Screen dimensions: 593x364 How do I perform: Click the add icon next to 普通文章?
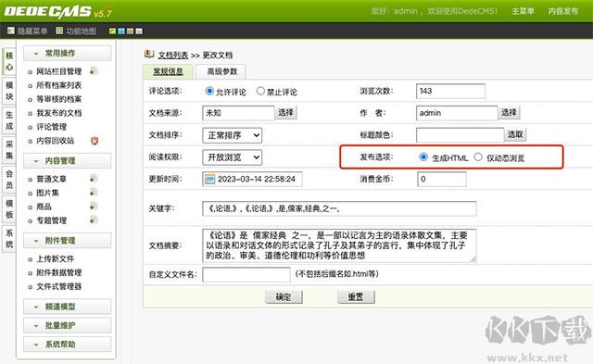94,179
